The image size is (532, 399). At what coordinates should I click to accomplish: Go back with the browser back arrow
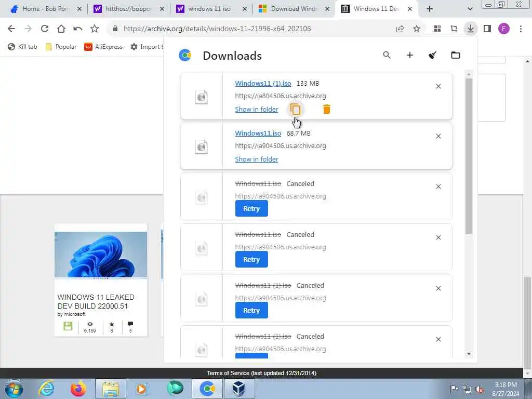tap(11, 29)
